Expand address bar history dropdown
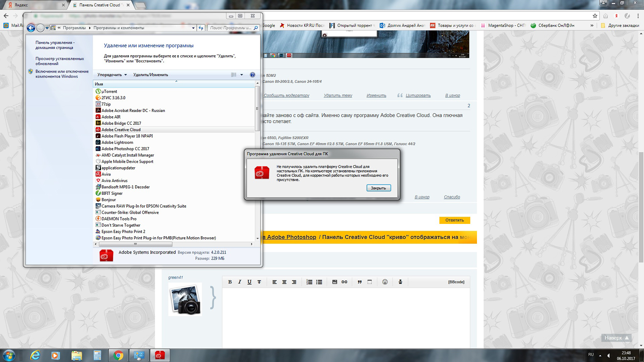Image resolution: width=644 pixels, height=362 pixels. pos(193,28)
